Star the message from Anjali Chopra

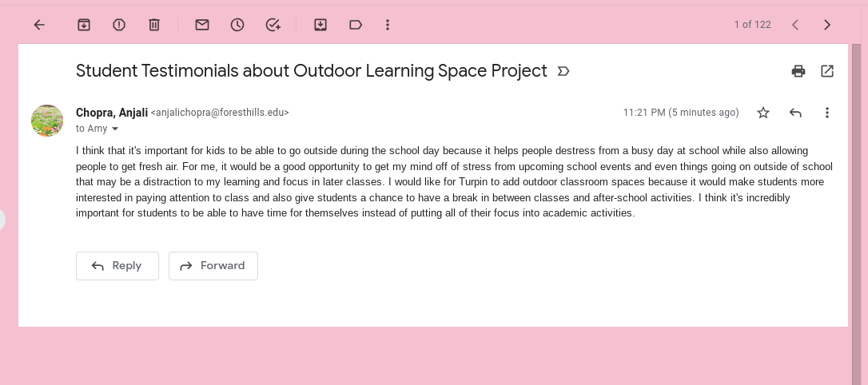click(x=763, y=113)
